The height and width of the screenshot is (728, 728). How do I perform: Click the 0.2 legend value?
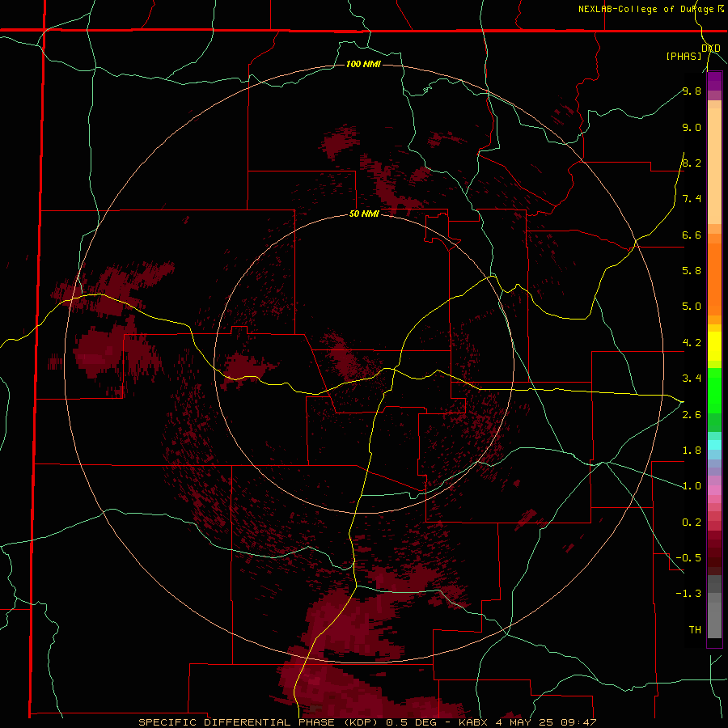coord(692,523)
